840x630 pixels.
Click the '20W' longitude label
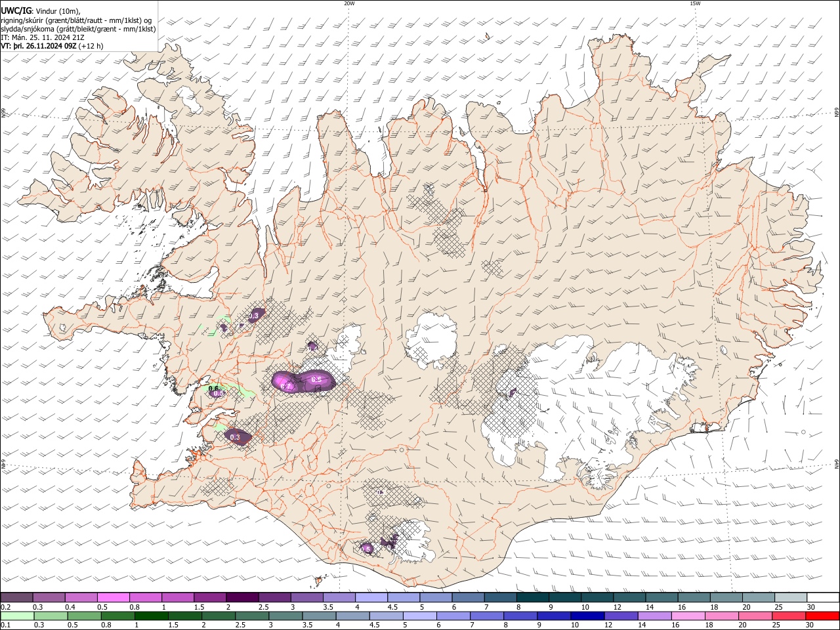[349, 3]
